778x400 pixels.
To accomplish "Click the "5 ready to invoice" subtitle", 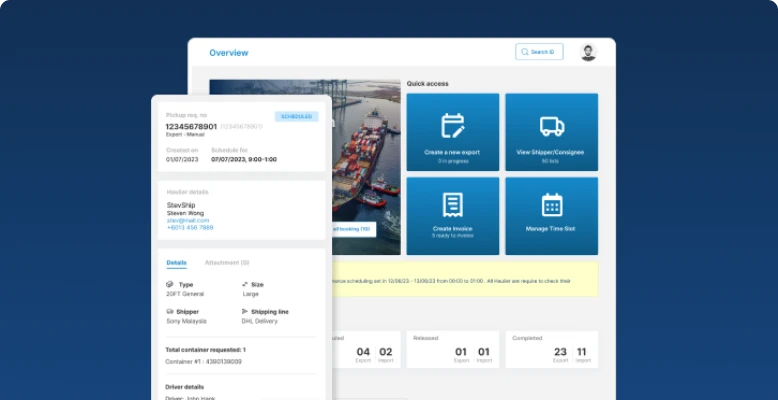I will tap(453, 236).
